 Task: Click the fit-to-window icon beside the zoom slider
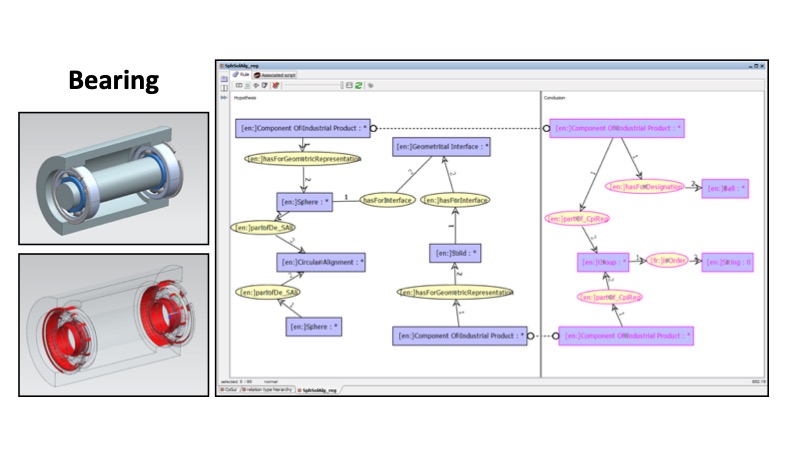pos(347,86)
